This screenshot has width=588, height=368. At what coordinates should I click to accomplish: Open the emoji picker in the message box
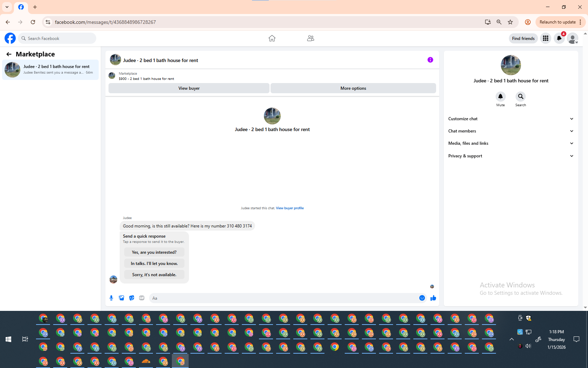click(422, 298)
